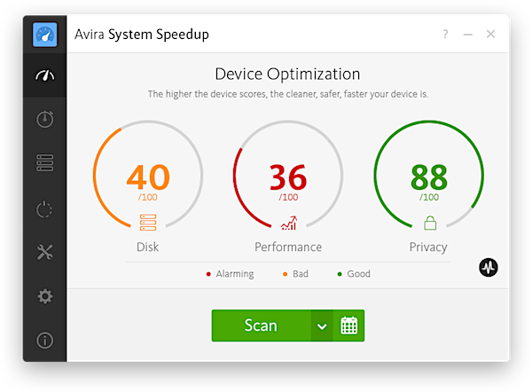
Task: Start the green Scan button
Action: point(261,325)
